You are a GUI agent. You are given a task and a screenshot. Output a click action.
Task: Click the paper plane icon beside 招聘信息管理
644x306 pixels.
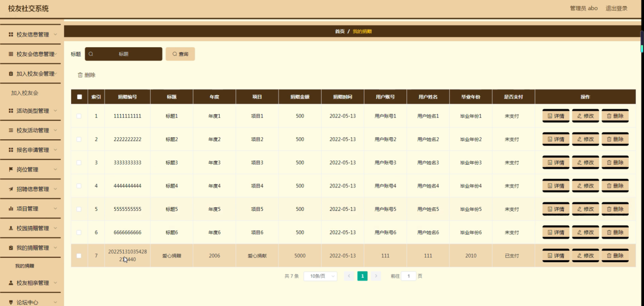pyautogui.click(x=11, y=189)
